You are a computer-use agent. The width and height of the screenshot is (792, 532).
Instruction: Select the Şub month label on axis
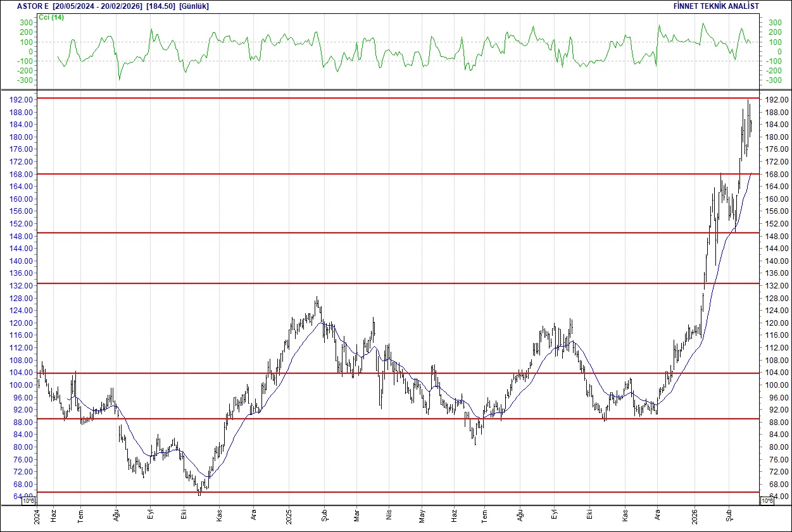(731, 514)
